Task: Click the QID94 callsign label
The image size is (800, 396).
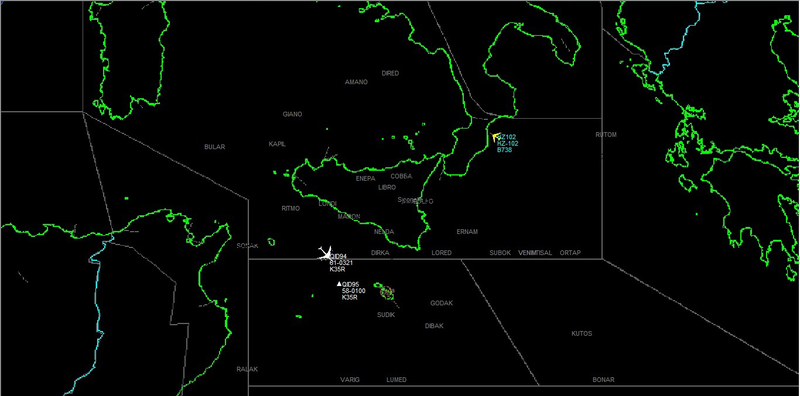Action: click(x=338, y=256)
